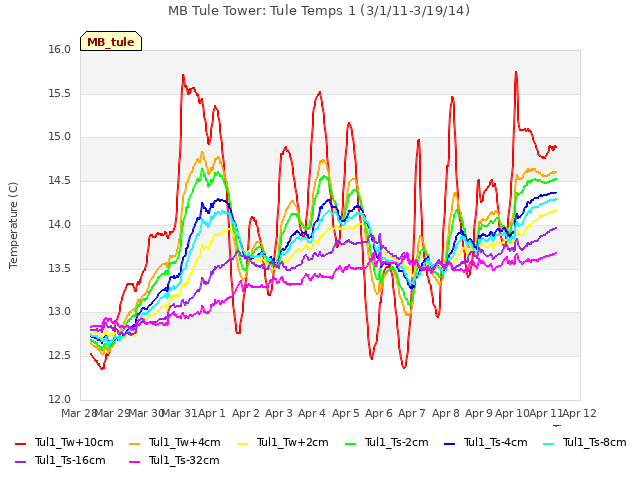Click the red Tul1_Tw+10cm legend swatch
Image resolution: width=640 pixels, height=480 pixels.
click(20, 443)
